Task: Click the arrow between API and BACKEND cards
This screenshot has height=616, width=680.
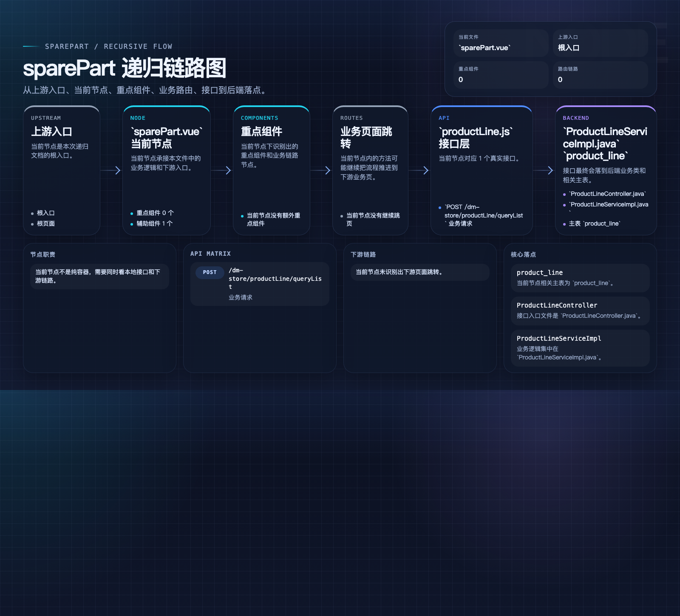Action: pos(544,170)
